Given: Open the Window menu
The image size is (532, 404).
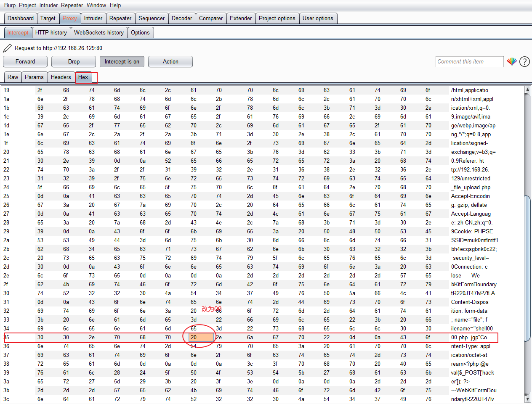Looking at the screenshot, I should 96,5.
